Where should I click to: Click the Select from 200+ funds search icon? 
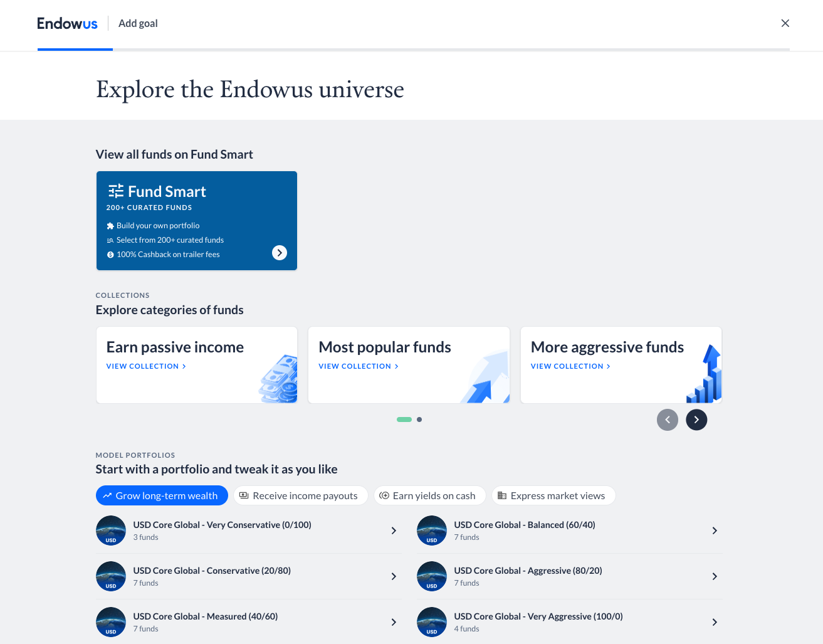[110, 240]
